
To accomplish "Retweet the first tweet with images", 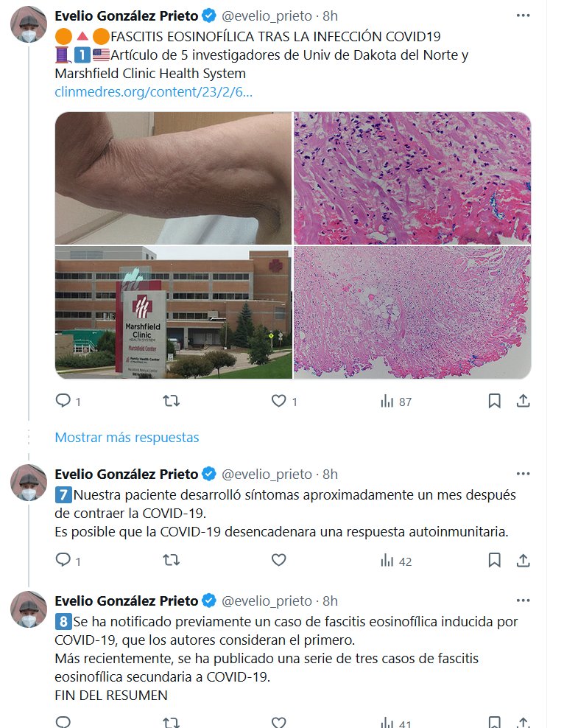I will click(x=171, y=400).
